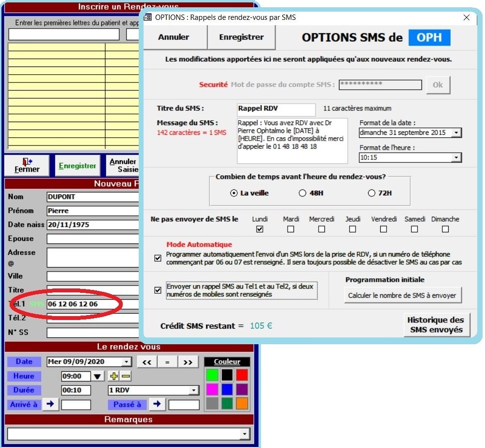Uncheck the Mode Automatique checkbox
The height and width of the screenshot is (448, 485).
coord(158,258)
